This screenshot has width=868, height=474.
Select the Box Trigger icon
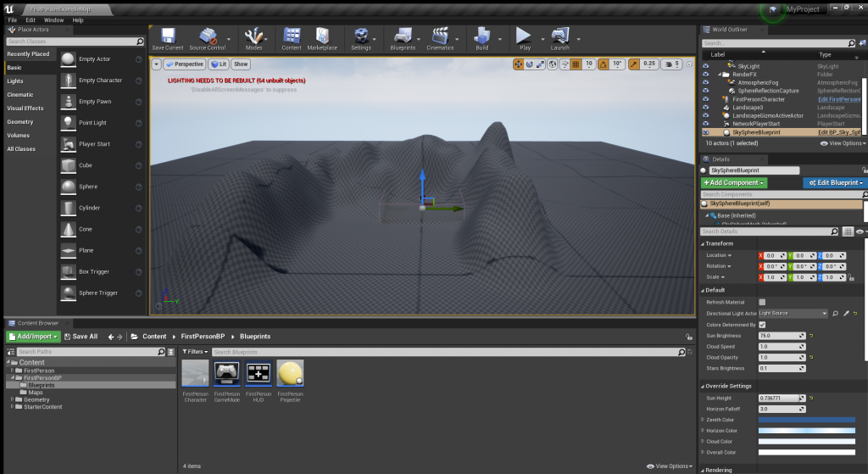coord(68,272)
